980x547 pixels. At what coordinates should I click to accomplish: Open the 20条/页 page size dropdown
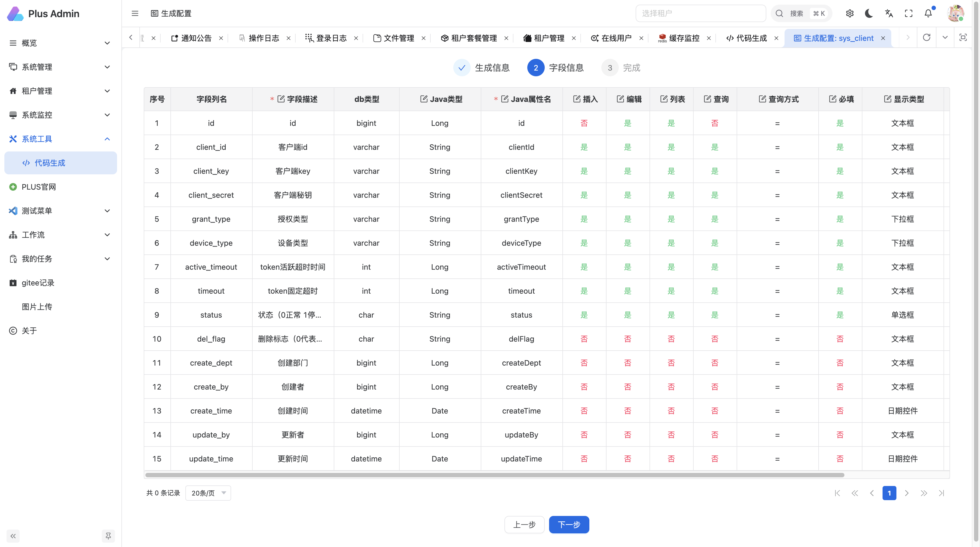coord(208,493)
